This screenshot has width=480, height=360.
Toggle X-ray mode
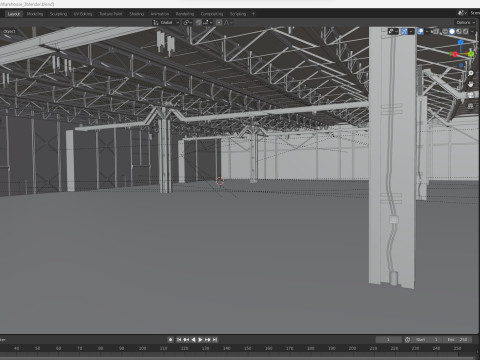click(x=435, y=32)
